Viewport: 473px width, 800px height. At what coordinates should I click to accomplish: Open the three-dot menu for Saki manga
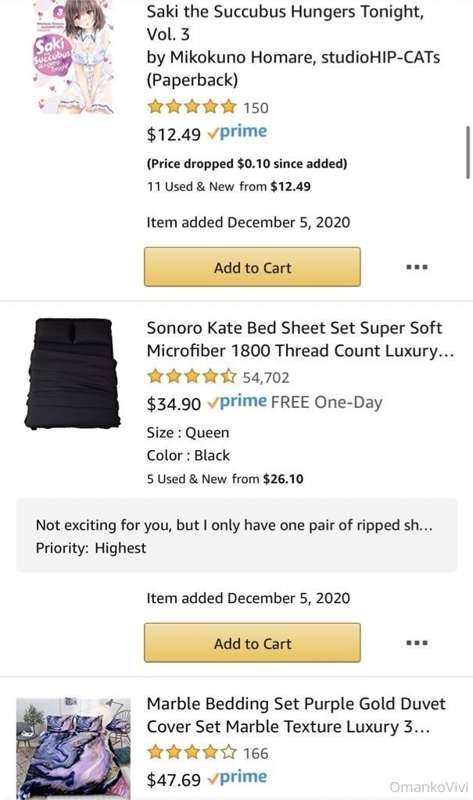point(416,267)
